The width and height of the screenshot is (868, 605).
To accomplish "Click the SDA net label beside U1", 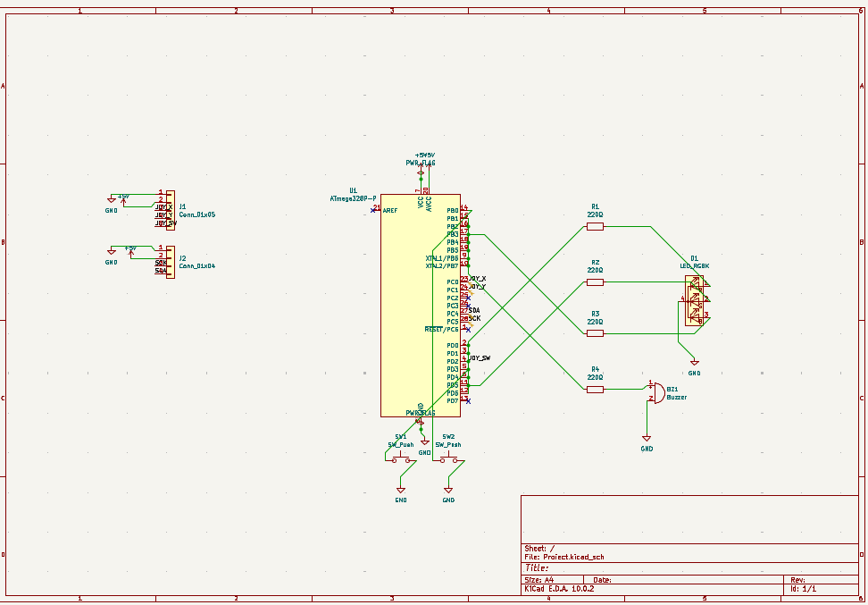I will tap(474, 310).
